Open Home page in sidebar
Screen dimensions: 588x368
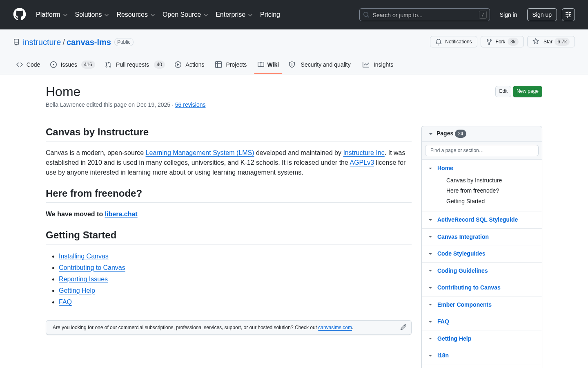pyautogui.click(x=445, y=168)
